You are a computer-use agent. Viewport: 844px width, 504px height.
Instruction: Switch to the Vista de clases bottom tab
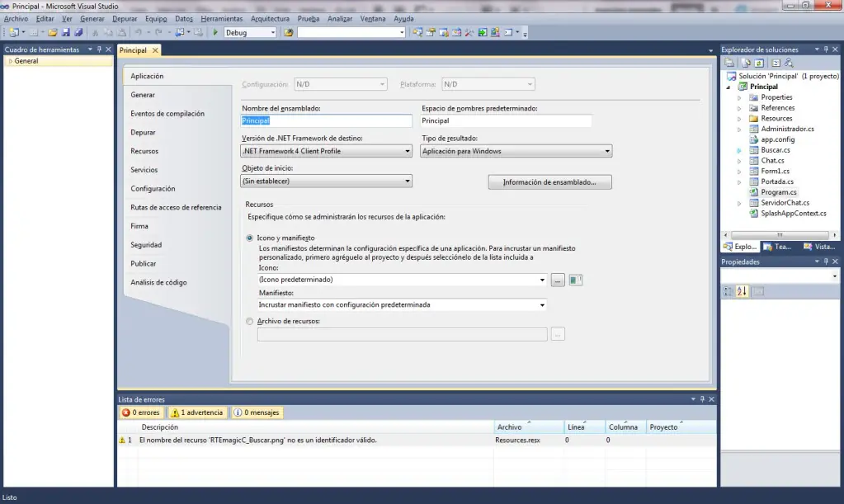coord(819,247)
